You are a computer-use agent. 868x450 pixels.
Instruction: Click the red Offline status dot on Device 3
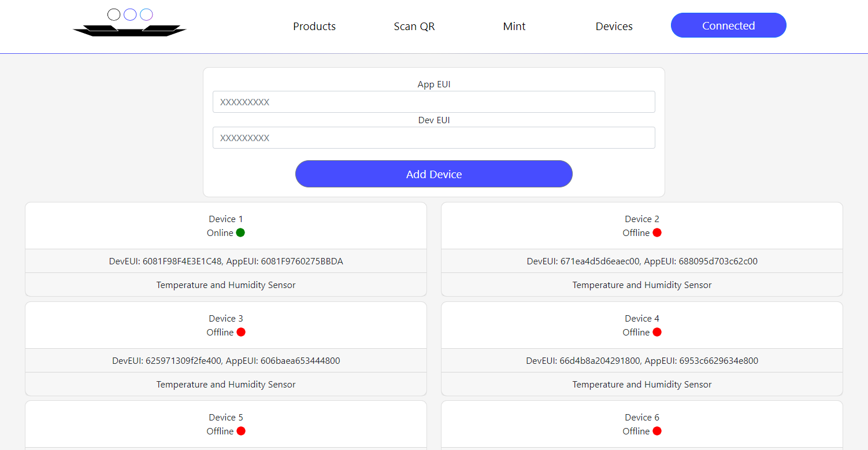(x=241, y=332)
